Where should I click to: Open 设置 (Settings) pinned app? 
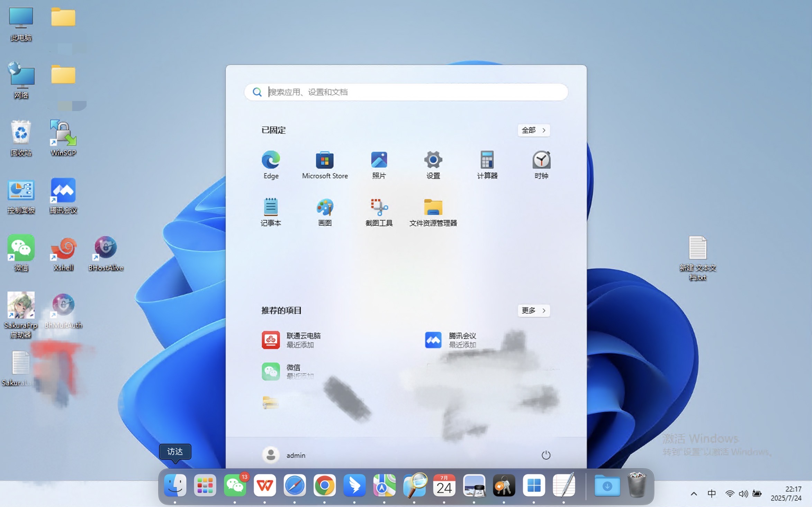[433, 165]
